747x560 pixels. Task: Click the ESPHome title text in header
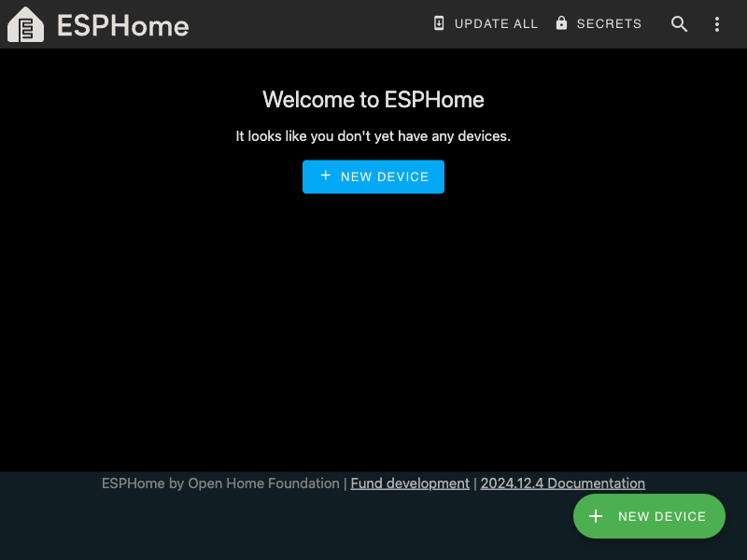coord(123,26)
